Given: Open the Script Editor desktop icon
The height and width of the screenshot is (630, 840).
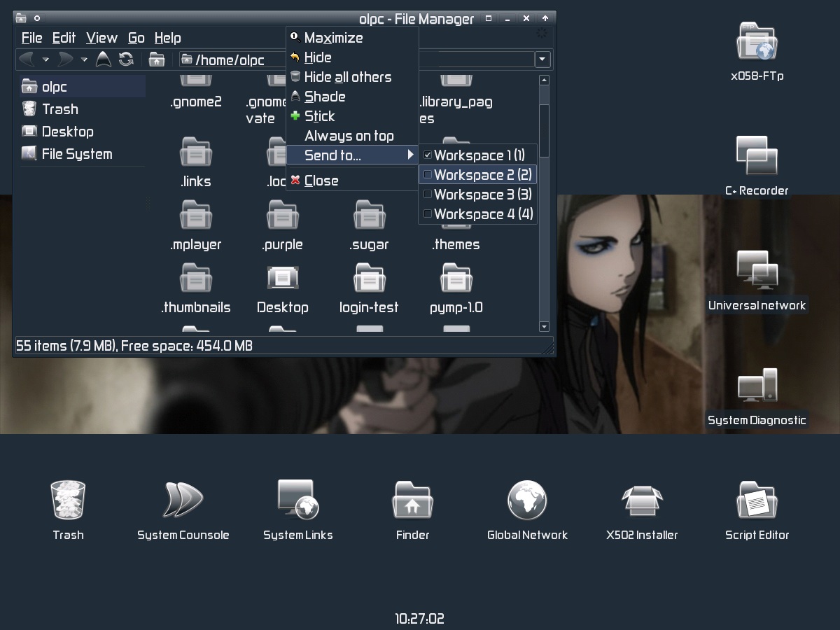Looking at the screenshot, I should [x=757, y=500].
